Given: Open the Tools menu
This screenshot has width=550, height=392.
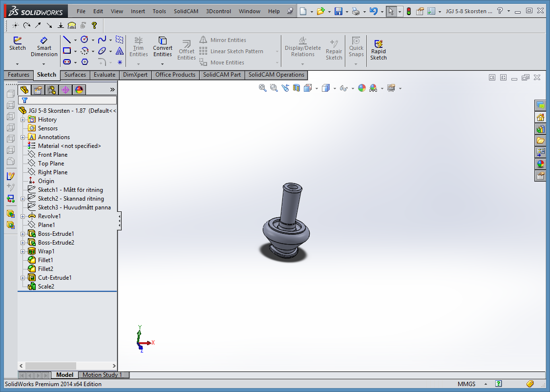Looking at the screenshot, I should point(159,11).
